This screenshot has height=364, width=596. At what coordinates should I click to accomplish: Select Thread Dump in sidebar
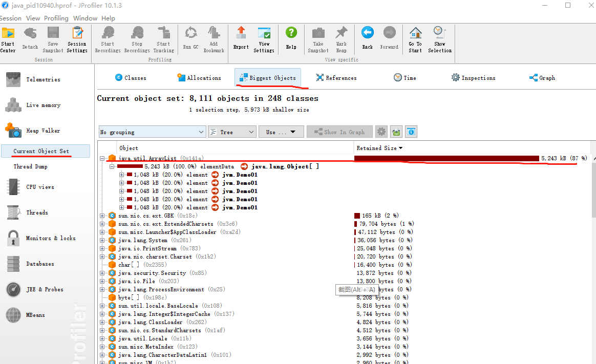[x=30, y=166]
